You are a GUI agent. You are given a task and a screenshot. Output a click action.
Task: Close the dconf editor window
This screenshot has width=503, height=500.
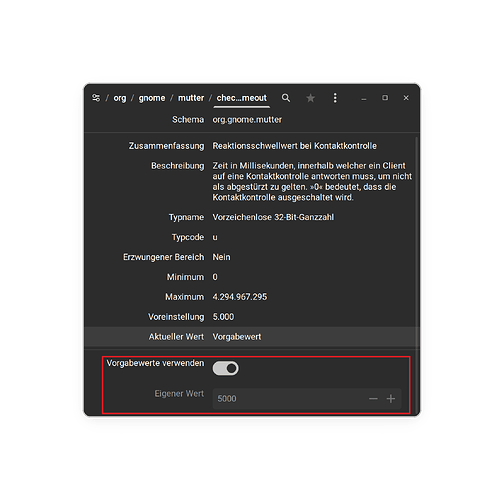tap(406, 98)
